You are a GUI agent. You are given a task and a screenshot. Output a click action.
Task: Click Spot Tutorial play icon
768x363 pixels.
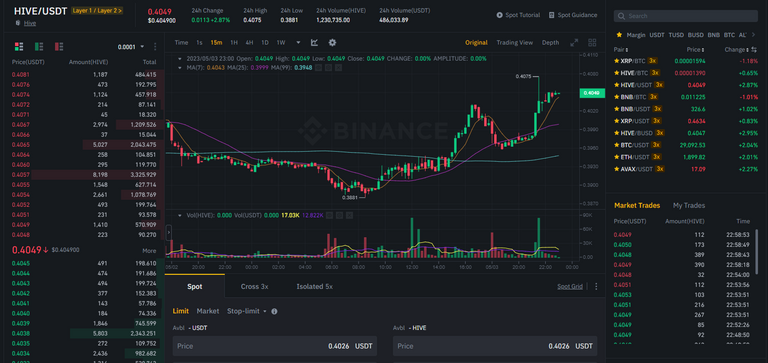(500, 15)
